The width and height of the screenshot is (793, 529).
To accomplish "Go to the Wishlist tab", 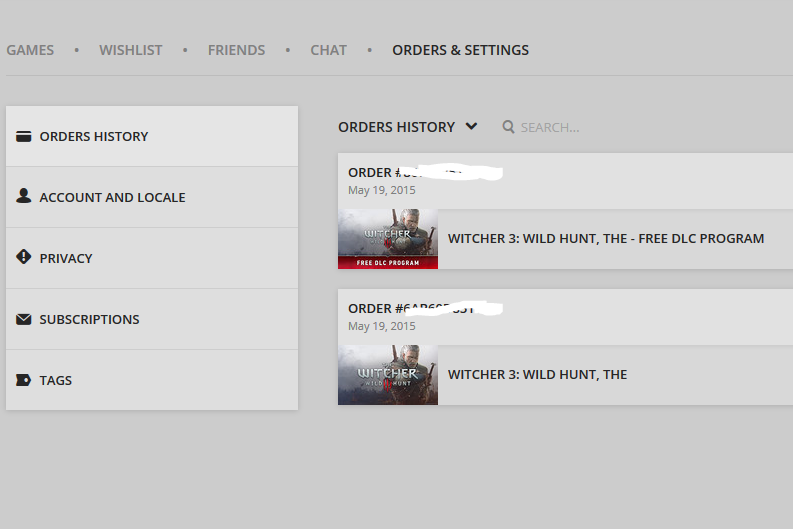I will [x=130, y=50].
